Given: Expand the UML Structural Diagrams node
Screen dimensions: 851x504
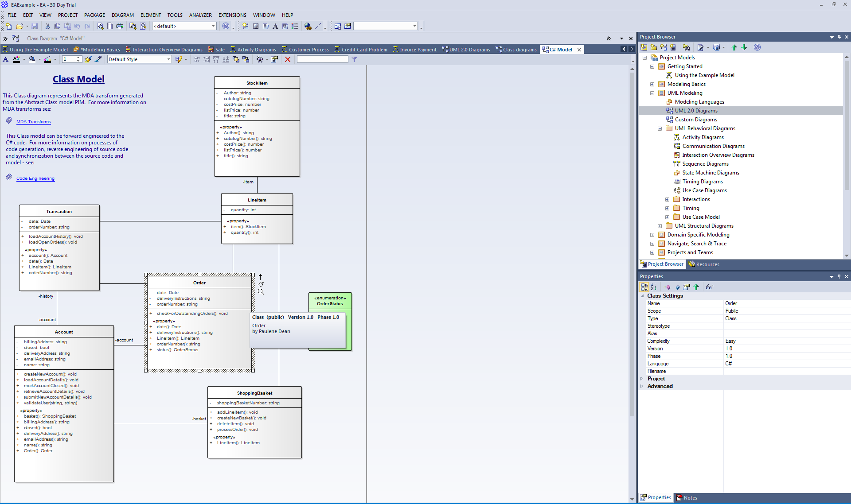Looking at the screenshot, I should coord(660,226).
